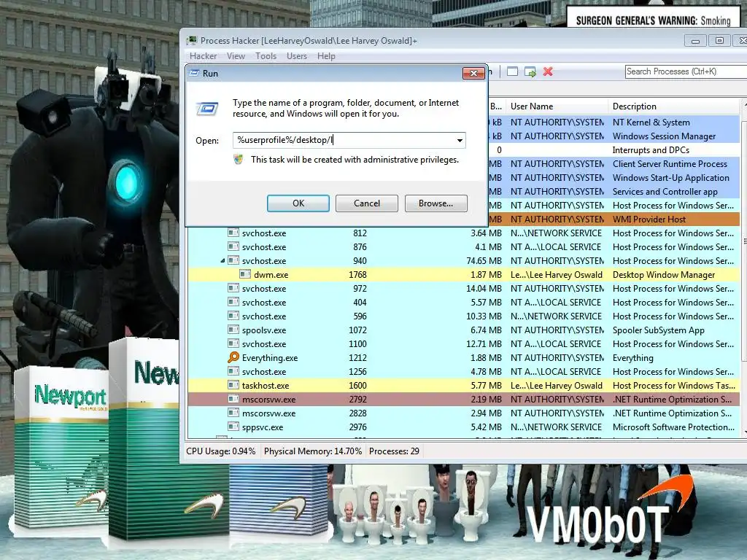Viewport: 747px width, 560px height.
Task: Open the Run dialog Open dropdown arrow
Action: click(x=460, y=140)
